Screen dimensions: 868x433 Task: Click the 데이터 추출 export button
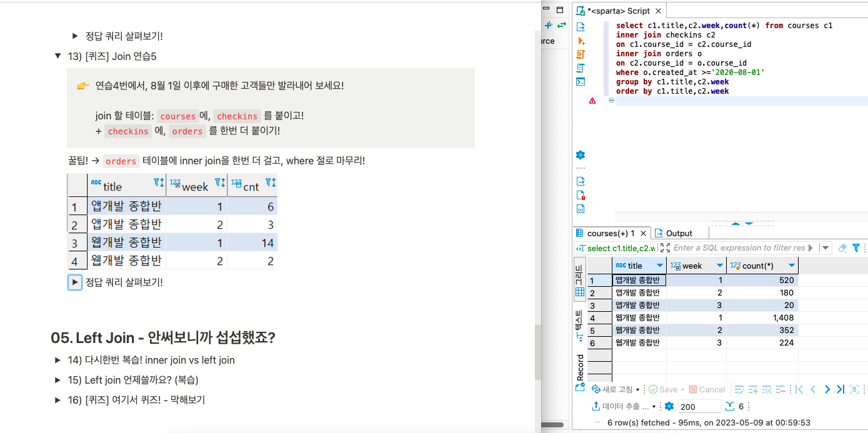point(620,406)
